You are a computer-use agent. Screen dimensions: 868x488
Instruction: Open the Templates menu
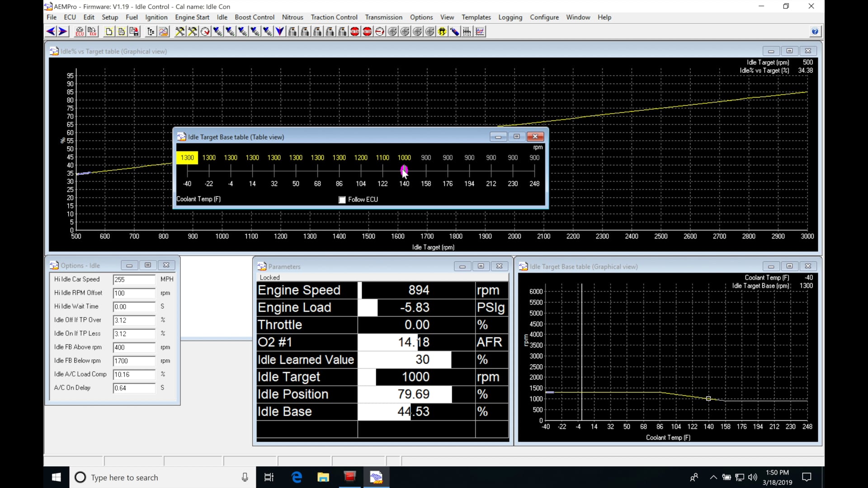[x=476, y=17]
